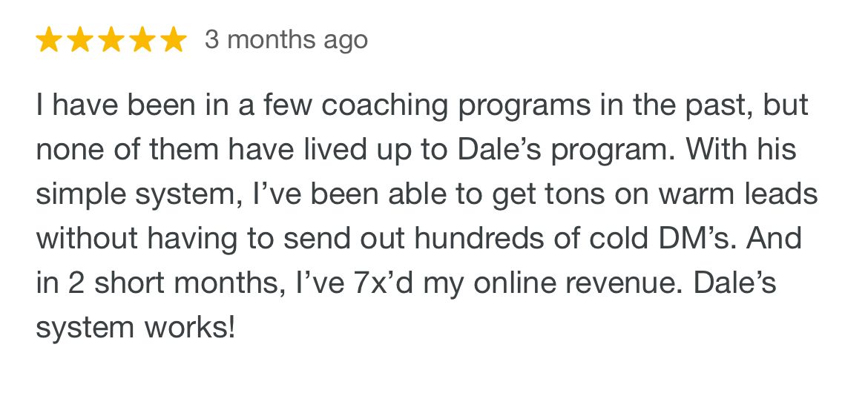Click the first gold star
The height and width of the screenshot is (396, 868).
49,40
